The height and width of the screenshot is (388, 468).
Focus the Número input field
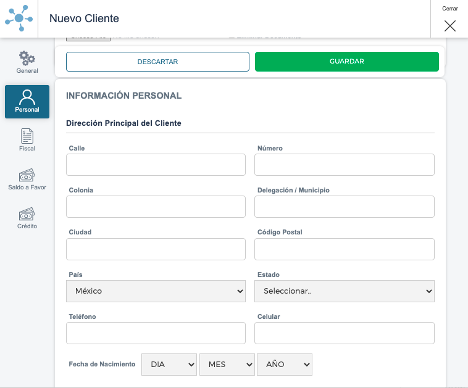(x=344, y=165)
